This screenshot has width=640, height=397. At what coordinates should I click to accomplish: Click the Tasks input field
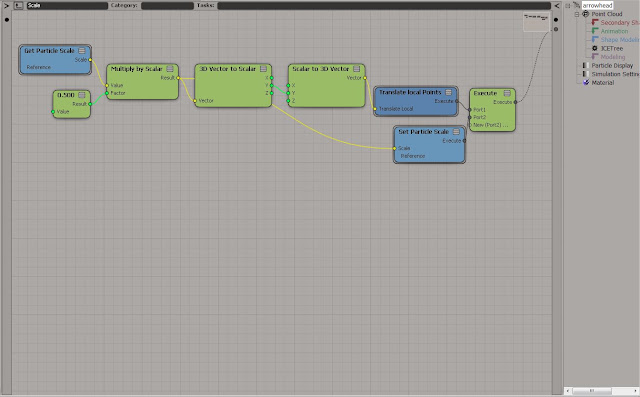384,5
